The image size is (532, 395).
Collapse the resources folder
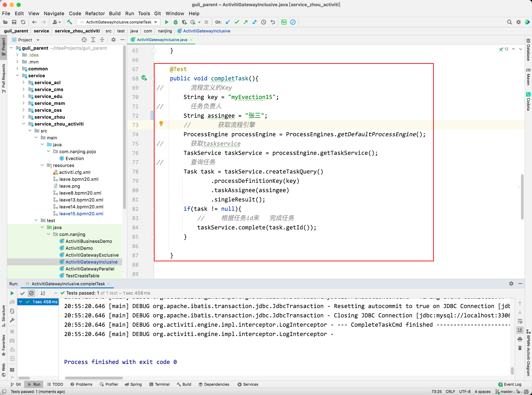coord(42,165)
